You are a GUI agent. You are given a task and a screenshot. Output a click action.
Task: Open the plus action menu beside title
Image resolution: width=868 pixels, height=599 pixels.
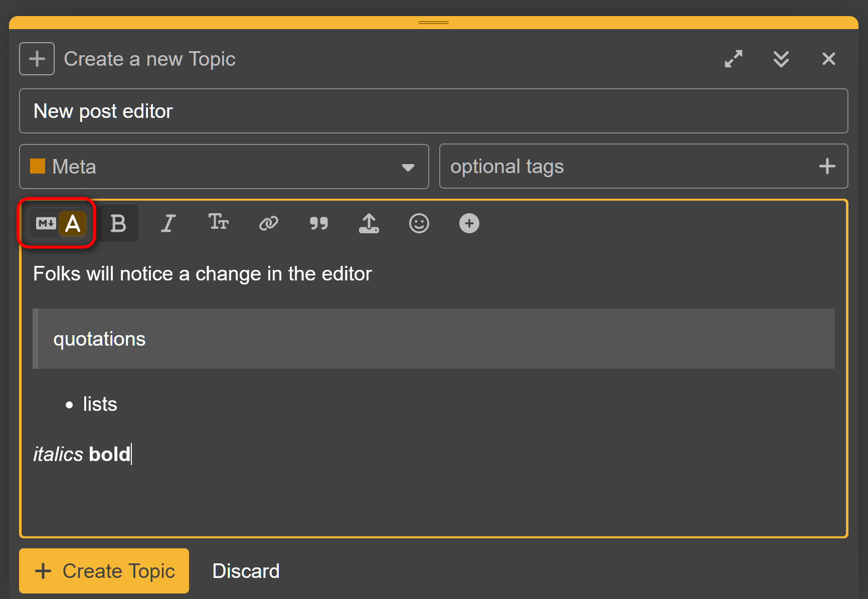click(x=37, y=59)
